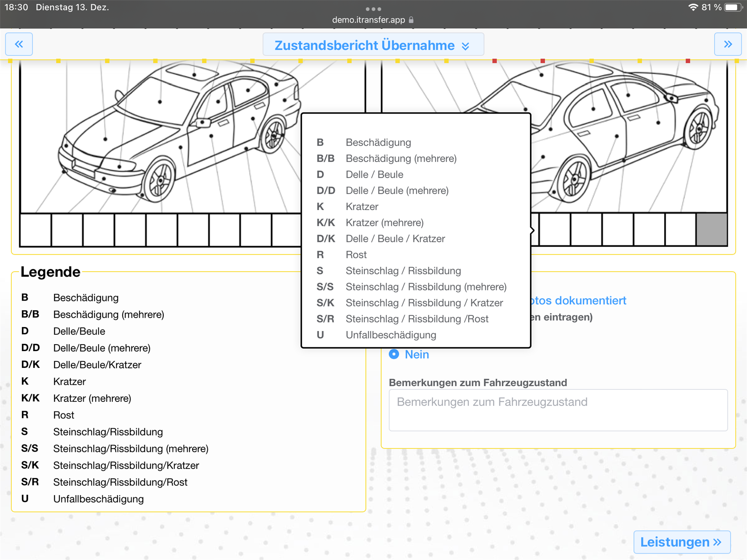Click the double-right-arrow next page button

pyautogui.click(x=728, y=44)
